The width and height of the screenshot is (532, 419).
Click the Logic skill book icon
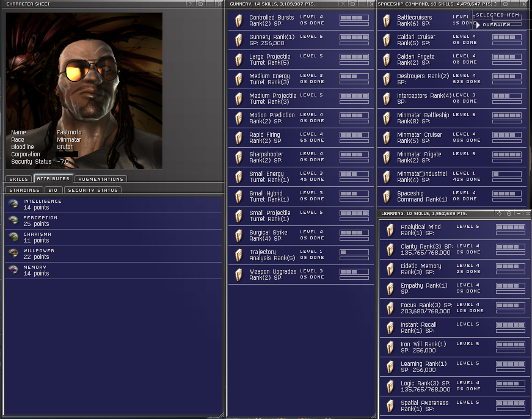390,387
